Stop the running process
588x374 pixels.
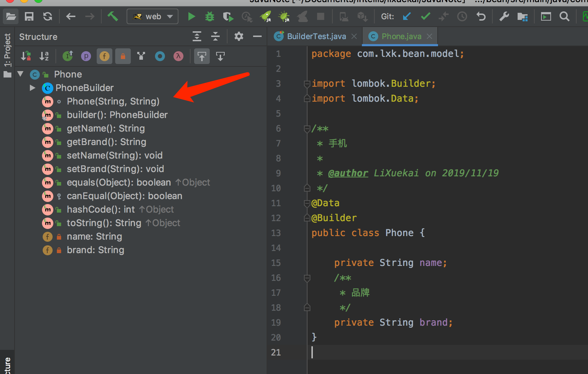coord(321,16)
